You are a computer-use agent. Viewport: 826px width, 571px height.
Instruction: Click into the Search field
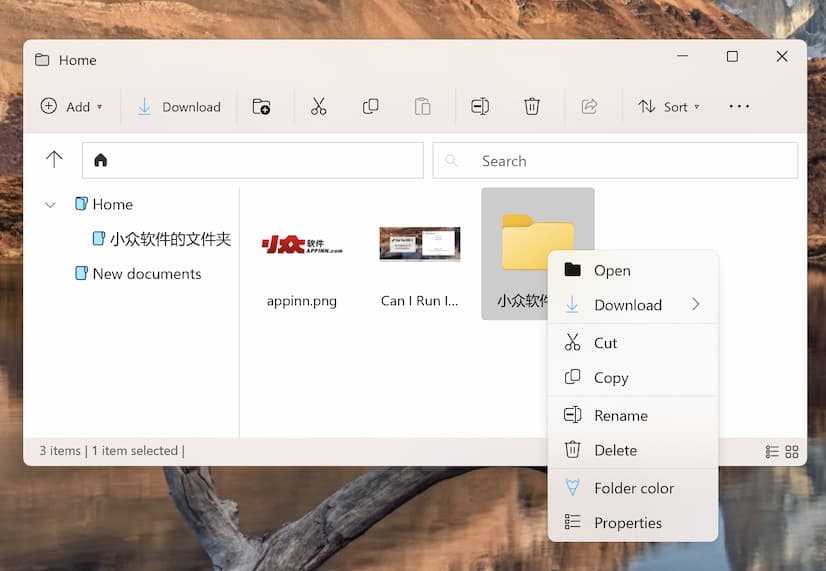[x=615, y=161]
